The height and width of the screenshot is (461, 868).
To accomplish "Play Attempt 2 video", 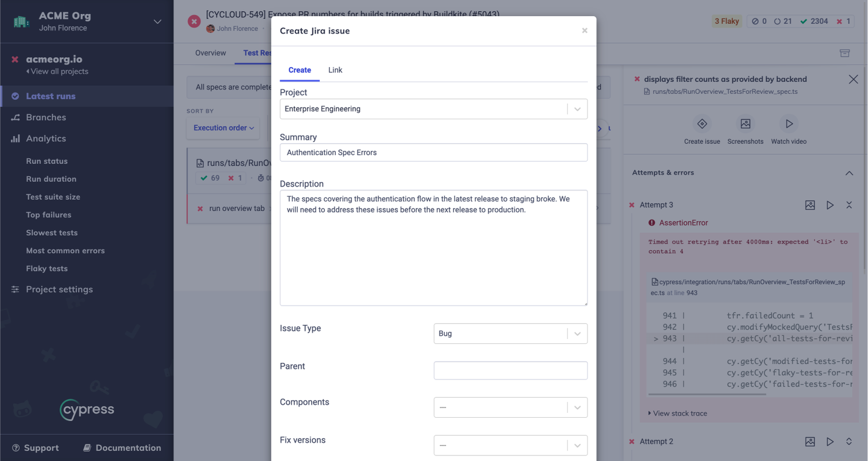I will click(830, 442).
